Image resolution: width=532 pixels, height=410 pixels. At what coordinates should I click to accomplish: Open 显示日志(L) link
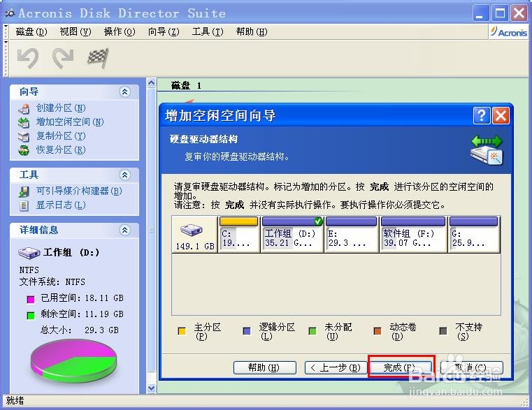click(61, 205)
